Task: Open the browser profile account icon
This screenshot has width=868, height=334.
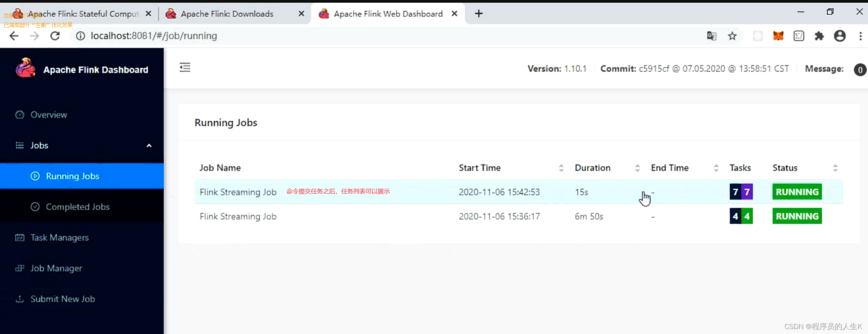Action: click(x=840, y=36)
